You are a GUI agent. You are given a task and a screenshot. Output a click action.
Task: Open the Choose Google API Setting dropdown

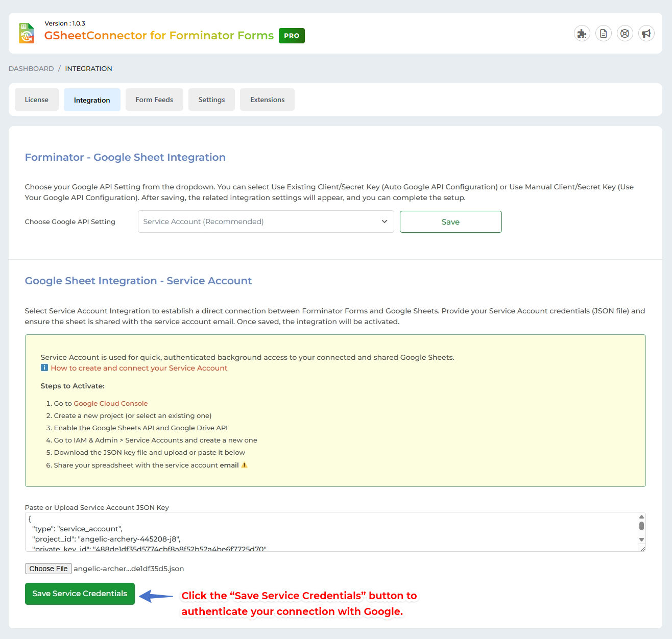tap(266, 222)
